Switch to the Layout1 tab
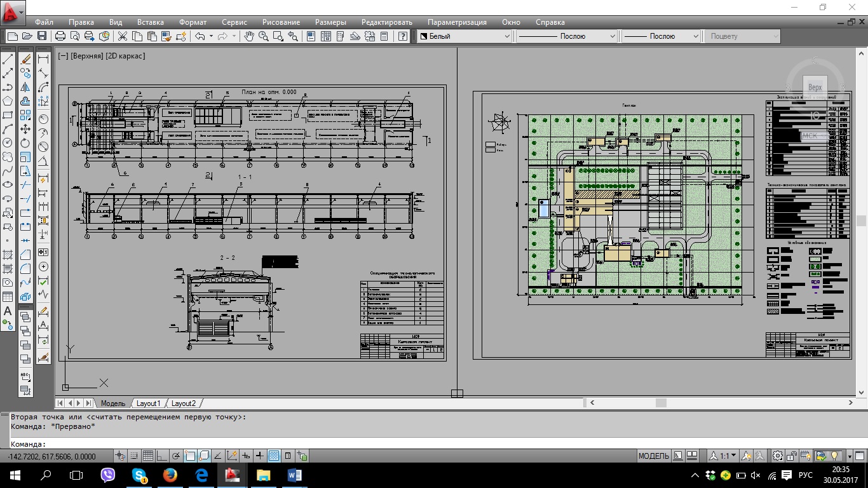868x488 pixels. [x=149, y=403]
